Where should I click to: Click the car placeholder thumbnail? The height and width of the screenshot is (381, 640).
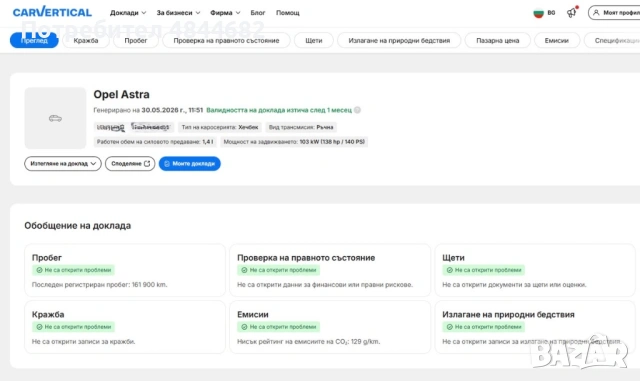[x=55, y=118]
